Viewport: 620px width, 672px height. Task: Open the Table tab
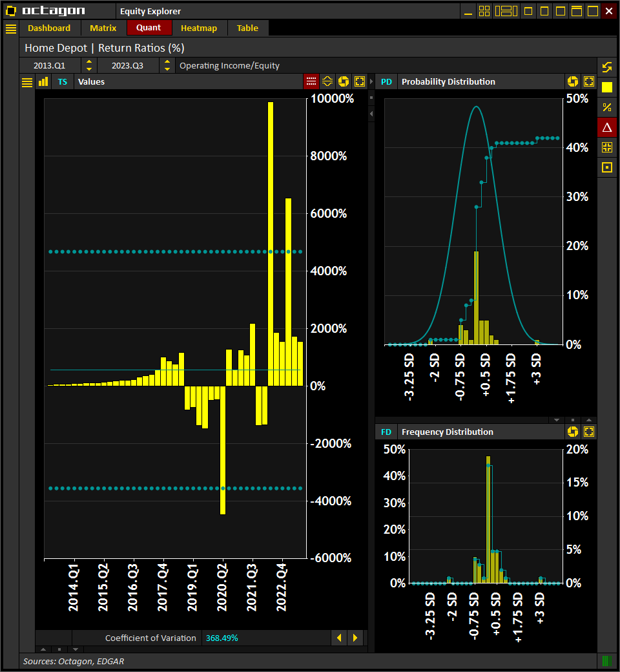coord(247,28)
